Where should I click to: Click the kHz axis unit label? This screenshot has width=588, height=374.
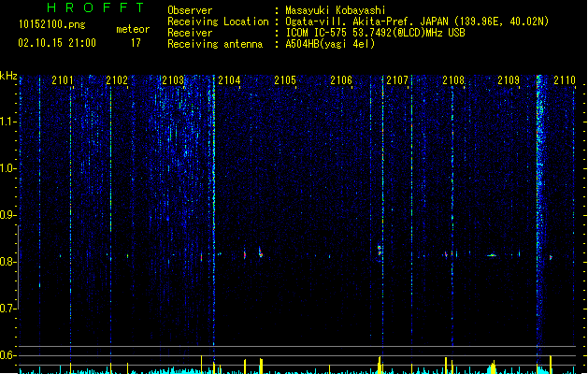8,76
